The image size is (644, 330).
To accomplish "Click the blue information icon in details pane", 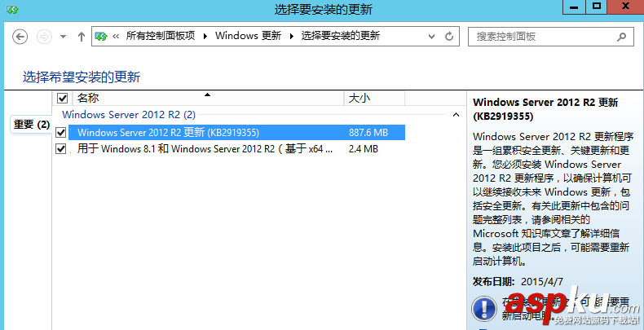I will pos(484,308).
